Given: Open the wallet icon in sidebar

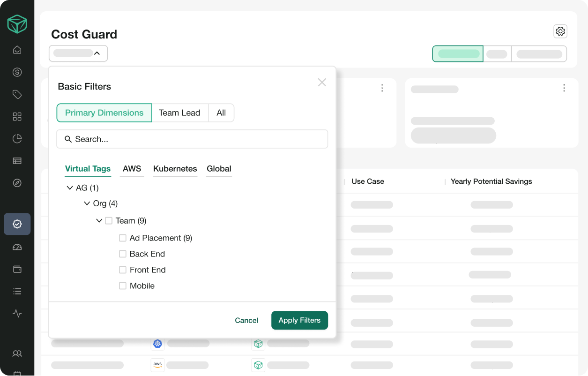Looking at the screenshot, I should (17, 269).
